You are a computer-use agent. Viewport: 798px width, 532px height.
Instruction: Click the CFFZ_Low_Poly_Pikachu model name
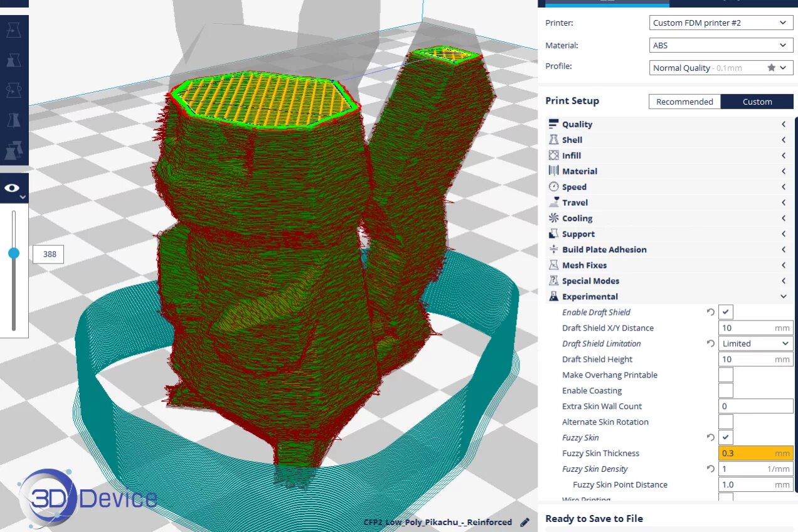(x=438, y=522)
